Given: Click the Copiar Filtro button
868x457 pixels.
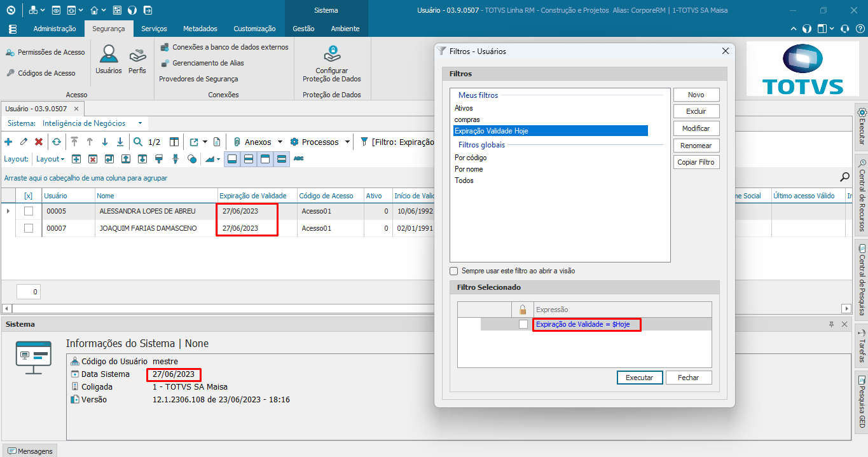Looking at the screenshot, I should 696,162.
